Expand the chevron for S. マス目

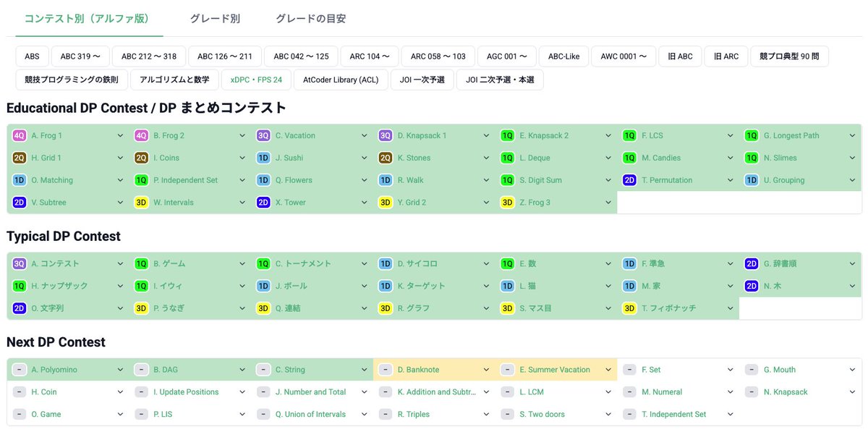click(608, 308)
